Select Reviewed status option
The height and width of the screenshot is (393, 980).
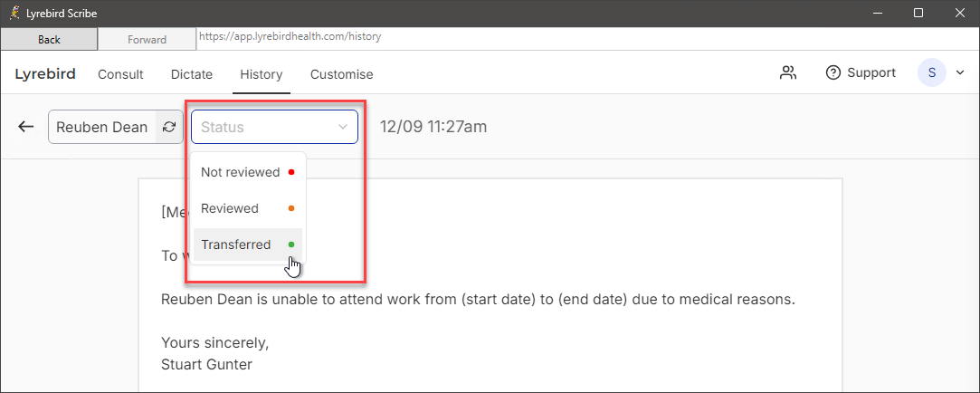pos(248,208)
